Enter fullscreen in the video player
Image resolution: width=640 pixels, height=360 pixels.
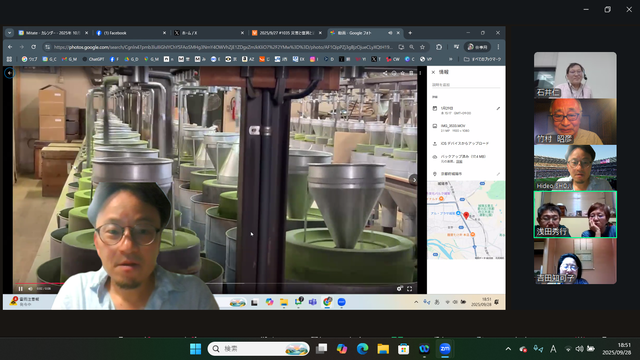click(409, 289)
